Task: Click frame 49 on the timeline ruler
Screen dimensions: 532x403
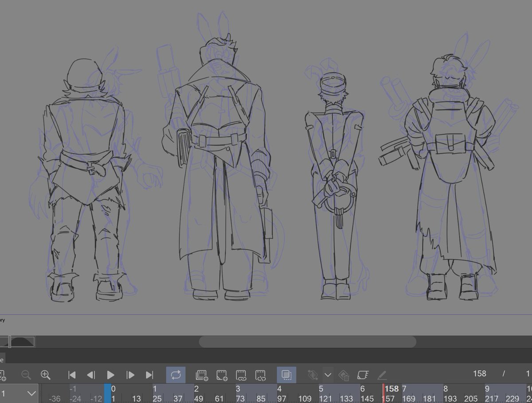Action: [x=198, y=399]
